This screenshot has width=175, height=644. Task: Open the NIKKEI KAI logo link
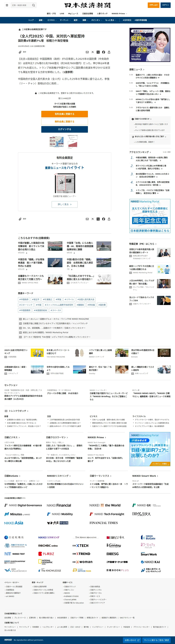tap(150, 562)
